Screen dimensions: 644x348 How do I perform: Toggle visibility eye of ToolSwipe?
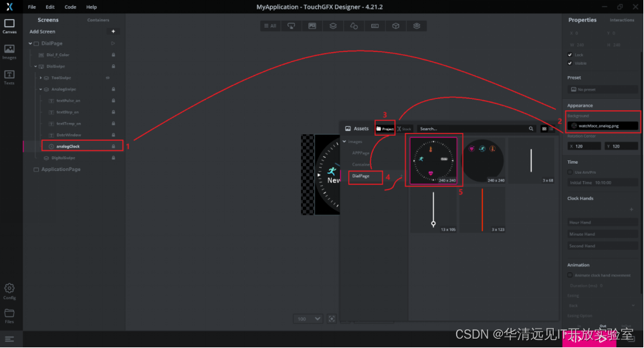click(108, 77)
